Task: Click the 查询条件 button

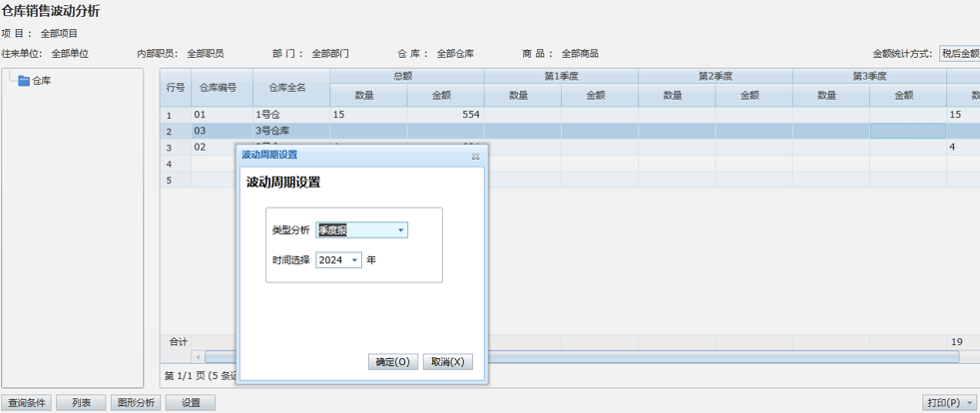Action: (x=26, y=403)
